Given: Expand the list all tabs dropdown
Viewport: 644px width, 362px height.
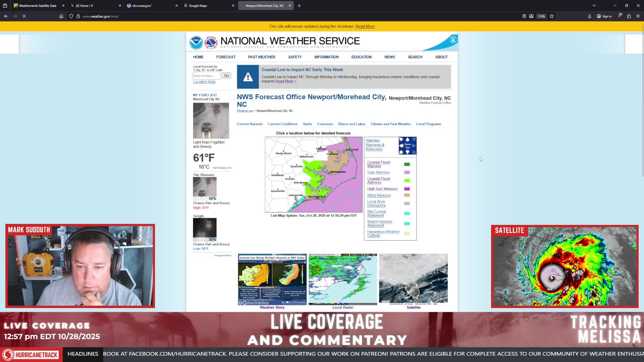Looking at the screenshot, I should pos(594,6).
